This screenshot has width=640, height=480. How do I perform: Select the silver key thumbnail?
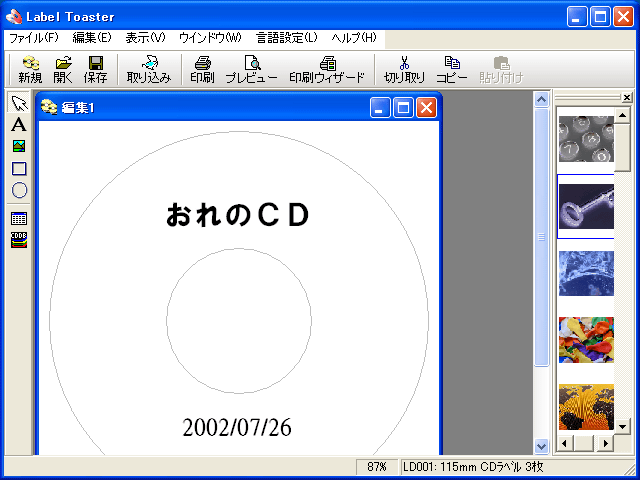tap(585, 206)
